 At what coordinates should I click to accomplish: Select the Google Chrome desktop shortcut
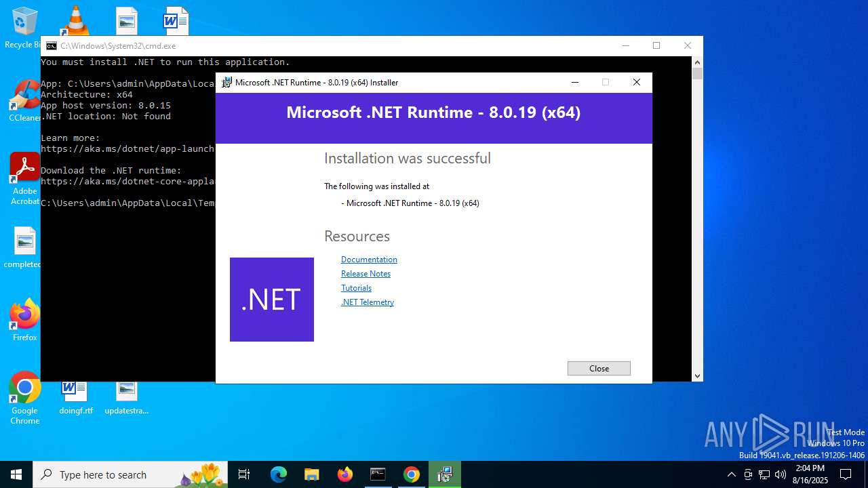tap(24, 398)
